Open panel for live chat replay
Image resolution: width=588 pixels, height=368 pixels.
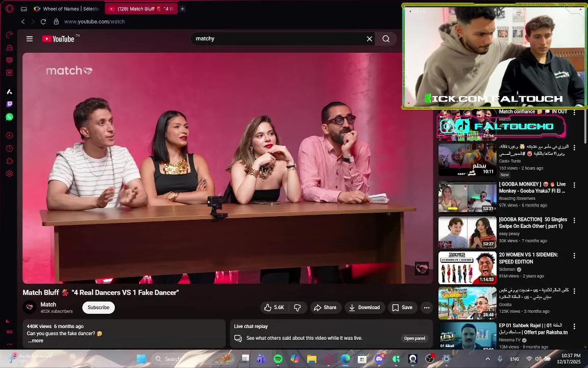pyautogui.click(x=414, y=338)
